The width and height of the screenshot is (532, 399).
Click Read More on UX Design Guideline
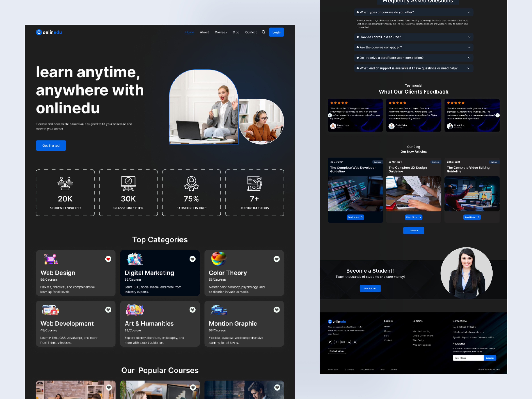[413, 217]
